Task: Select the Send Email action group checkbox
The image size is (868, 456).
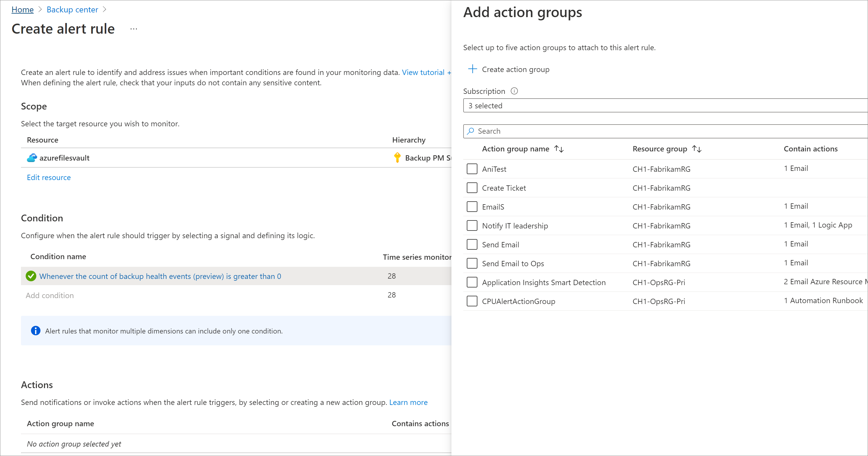Action: [472, 245]
